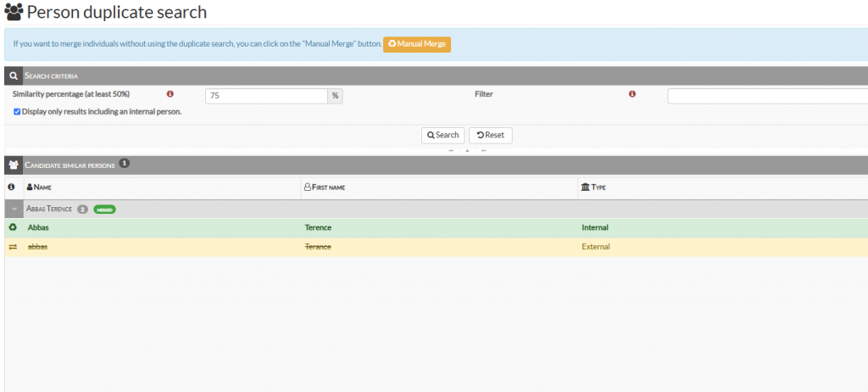868x392 pixels.
Task: Toggle 'Display only results including an internal person' checkbox
Action: click(17, 111)
